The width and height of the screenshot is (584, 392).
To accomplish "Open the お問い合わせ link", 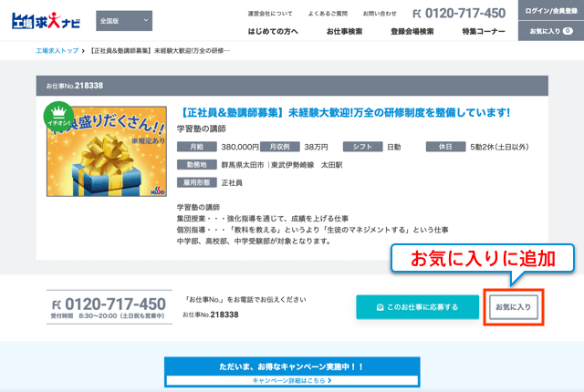I will point(380,13).
